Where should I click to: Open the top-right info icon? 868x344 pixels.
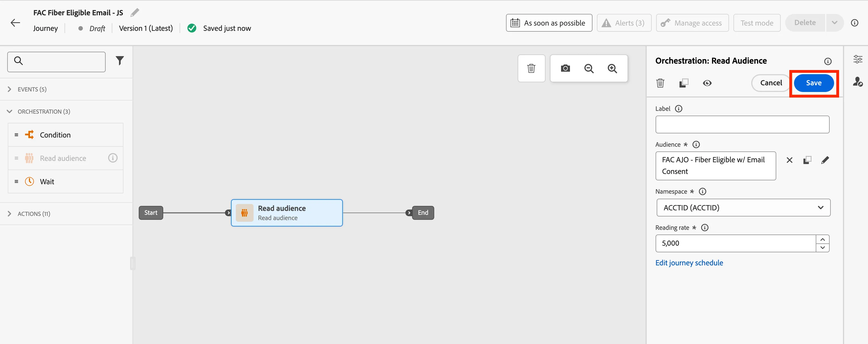coord(854,23)
